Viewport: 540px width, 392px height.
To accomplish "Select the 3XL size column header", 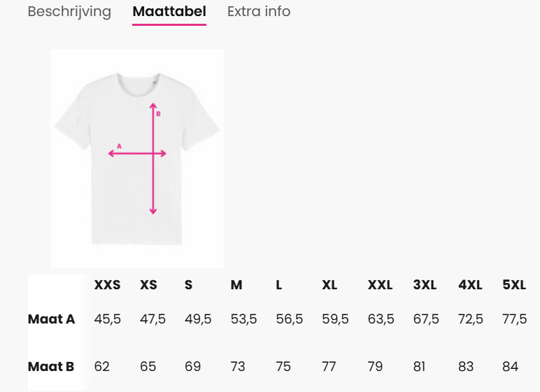I will tap(425, 285).
